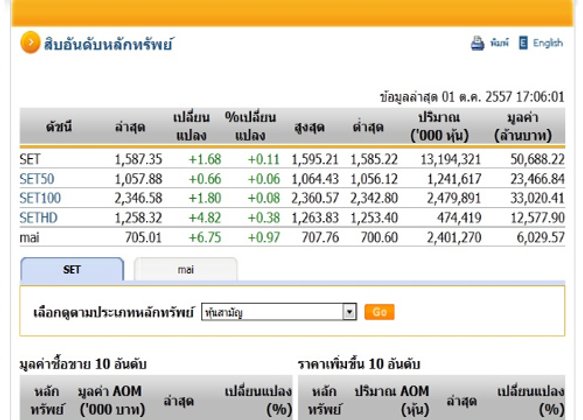Open the SET50 index link
This screenshot has height=420, width=583.
click(x=37, y=179)
